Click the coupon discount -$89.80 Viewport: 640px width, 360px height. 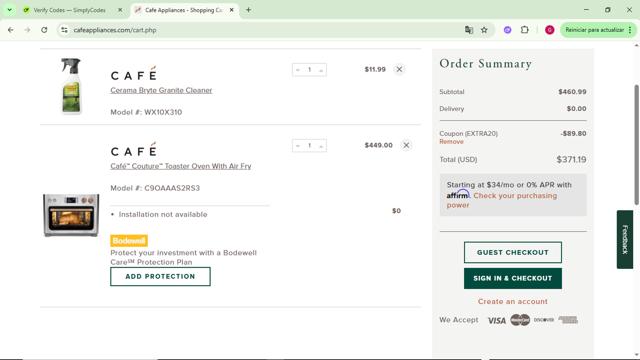[x=573, y=133]
